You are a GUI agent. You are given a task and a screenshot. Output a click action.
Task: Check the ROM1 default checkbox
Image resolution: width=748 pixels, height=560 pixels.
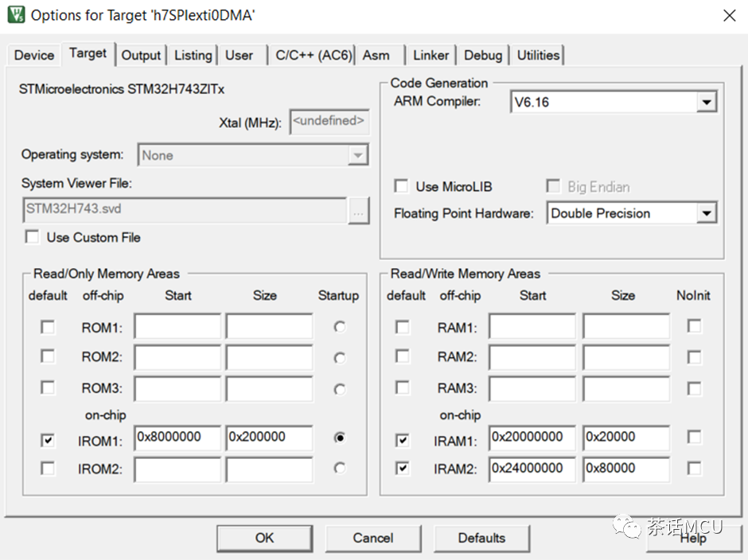tap(48, 327)
